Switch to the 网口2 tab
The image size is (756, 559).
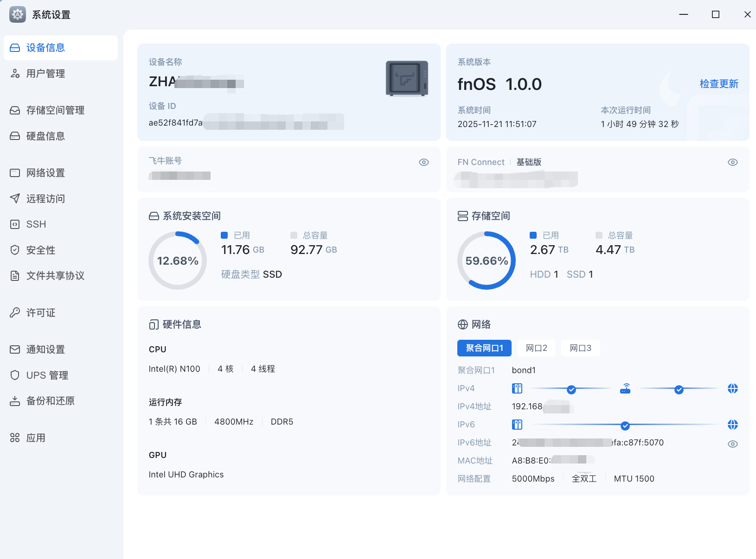point(536,348)
